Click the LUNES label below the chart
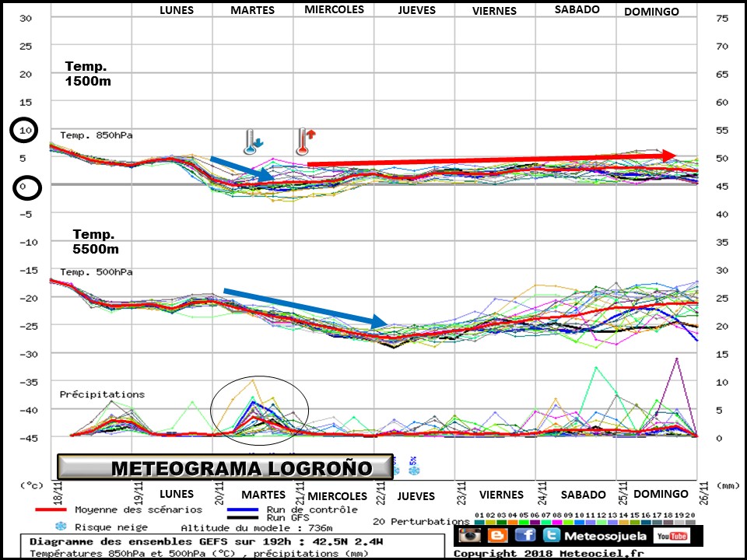Viewport: 747px width, 560px height. (x=177, y=494)
